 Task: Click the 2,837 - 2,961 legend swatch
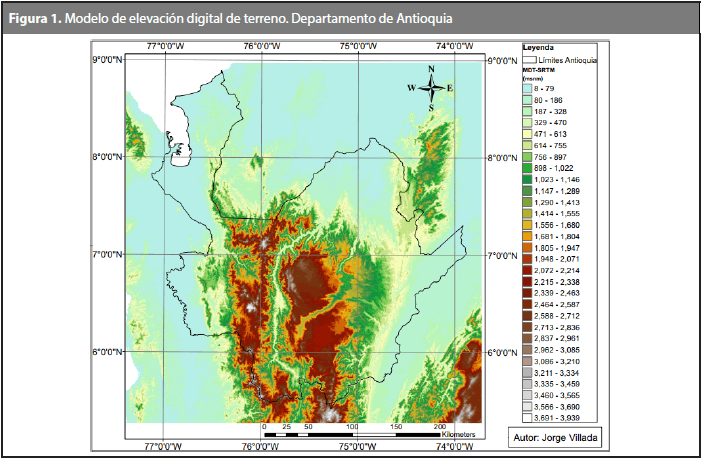click(532, 338)
